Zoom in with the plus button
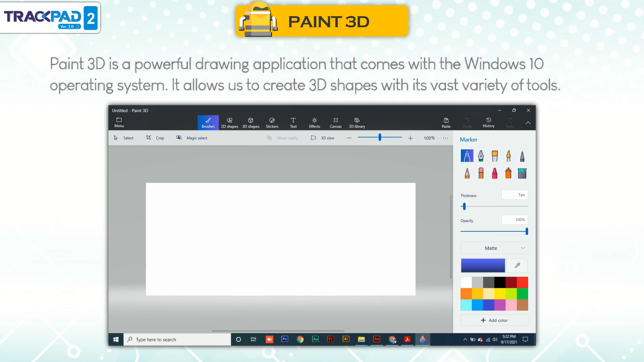The width and height of the screenshot is (644, 362). 411,138
